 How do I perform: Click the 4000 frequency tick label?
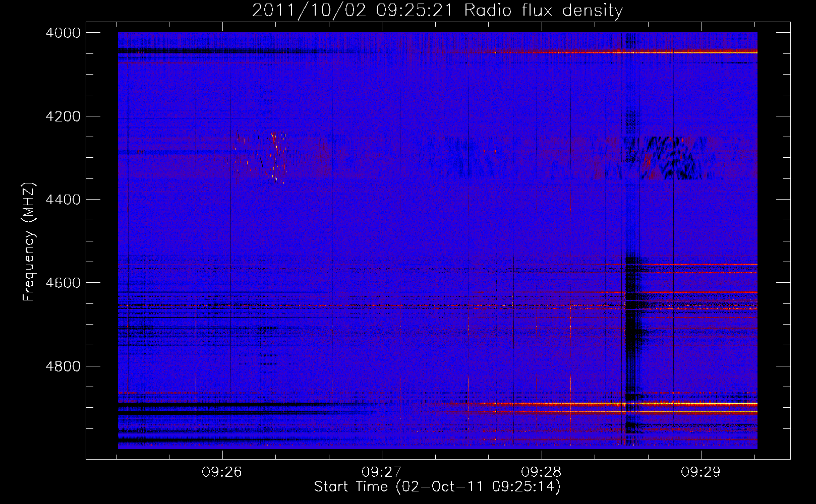(x=63, y=33)
